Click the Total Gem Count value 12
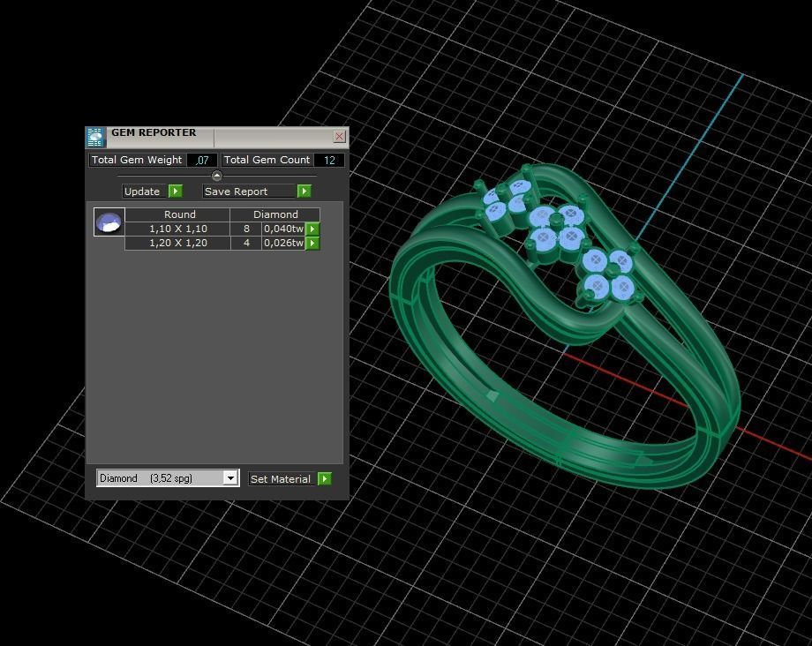812x646 pixels. (x=329, y=160)
